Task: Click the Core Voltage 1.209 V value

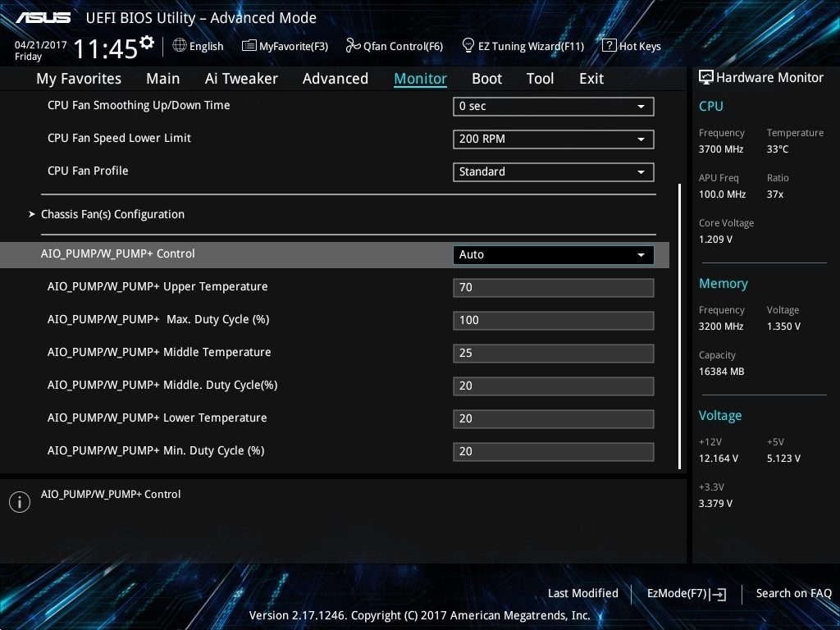Action: 715,240
